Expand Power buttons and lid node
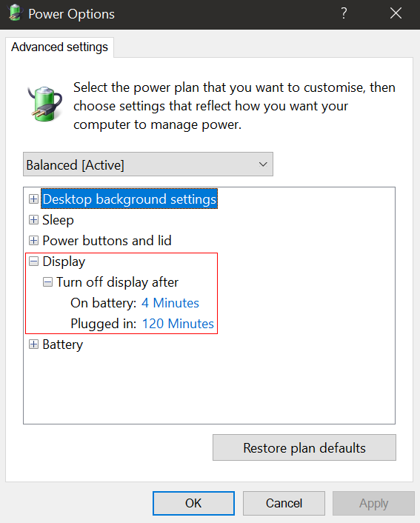This screenshot has height=523, width=420. (x=33, y=241)
